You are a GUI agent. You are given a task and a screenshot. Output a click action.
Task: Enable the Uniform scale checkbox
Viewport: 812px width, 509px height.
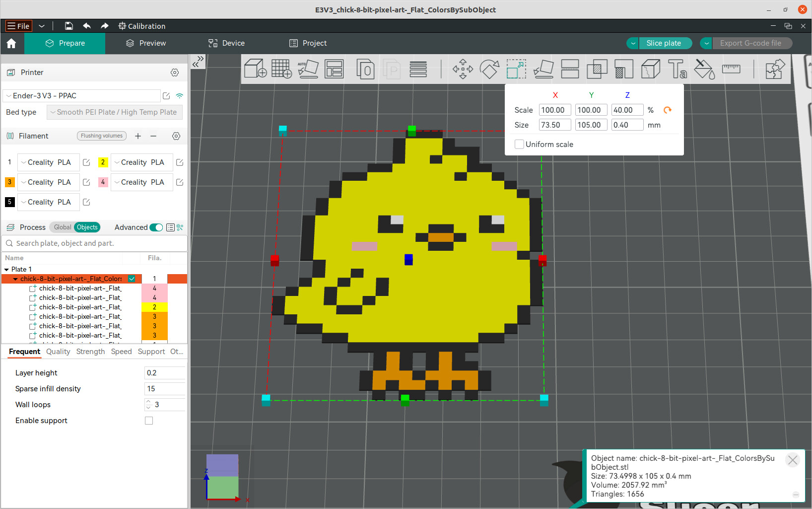[519, 144]
